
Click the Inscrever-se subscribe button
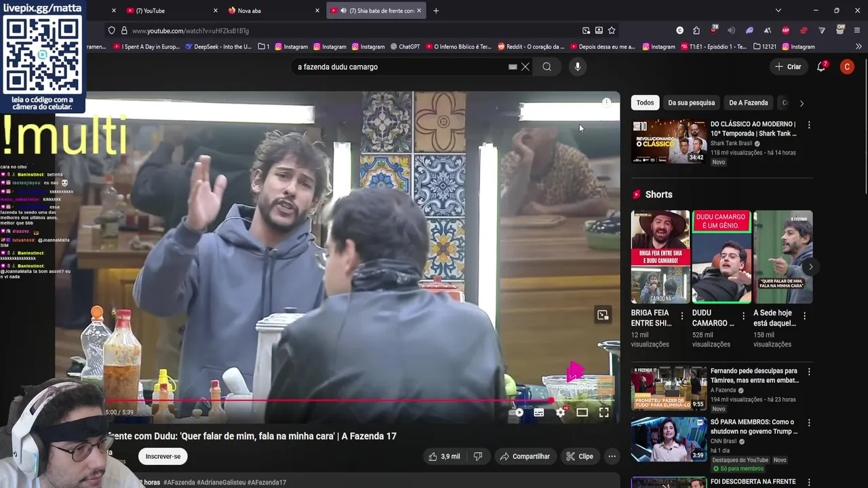(163, 456)
